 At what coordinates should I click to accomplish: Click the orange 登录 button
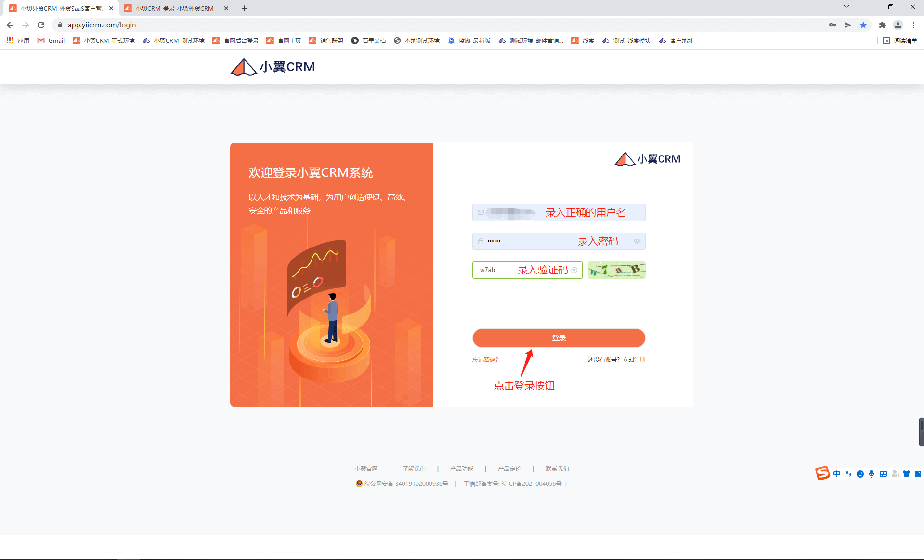559,338
